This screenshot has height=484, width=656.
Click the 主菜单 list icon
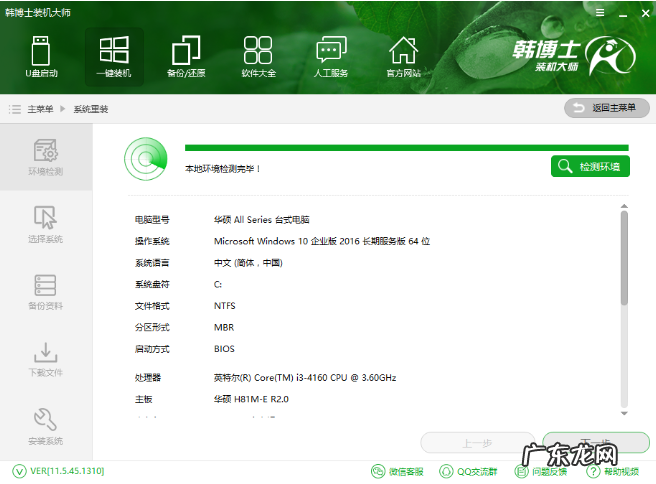(15, 109)
